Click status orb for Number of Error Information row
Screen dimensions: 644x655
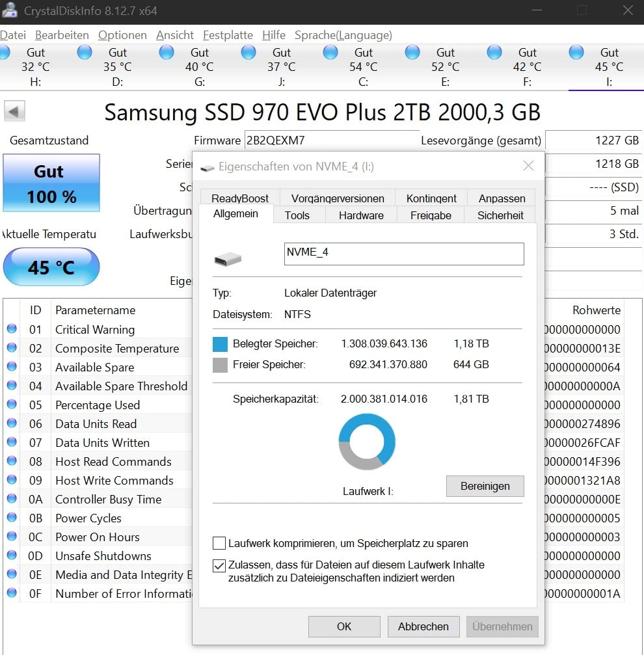tap(12, 593)
